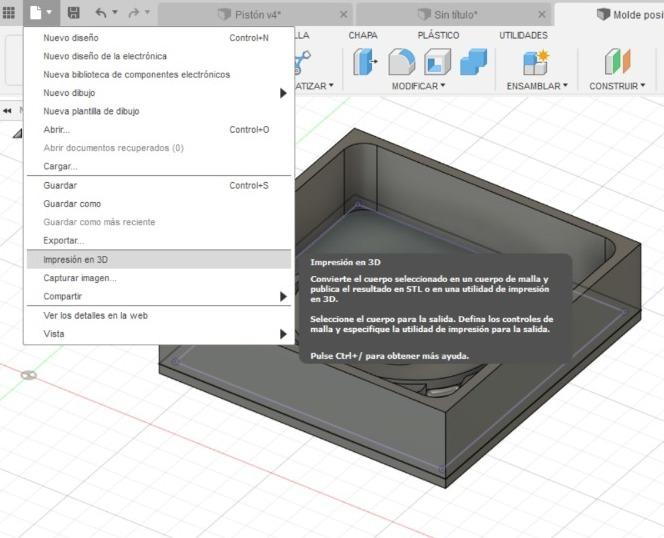The width and height of the screenshot is (664, 538).
Task: Choose Guardar como menu entry
Action: [159, 204]
